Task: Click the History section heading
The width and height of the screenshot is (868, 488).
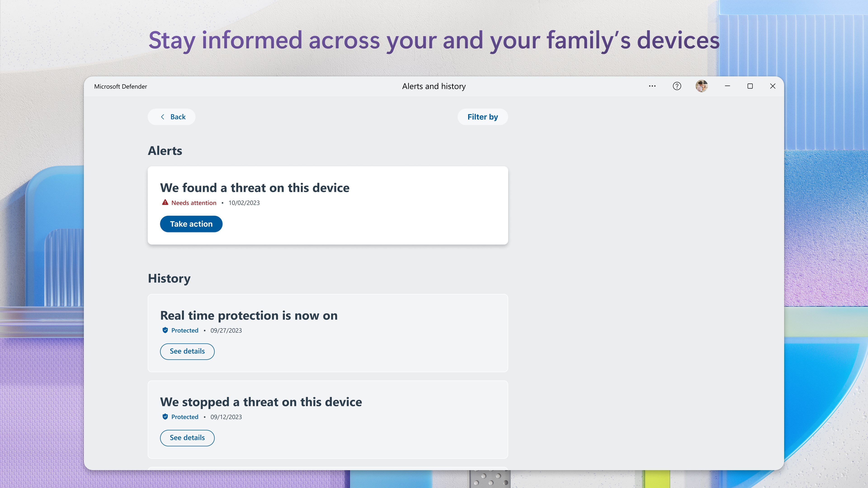Action: coord(169,278)
